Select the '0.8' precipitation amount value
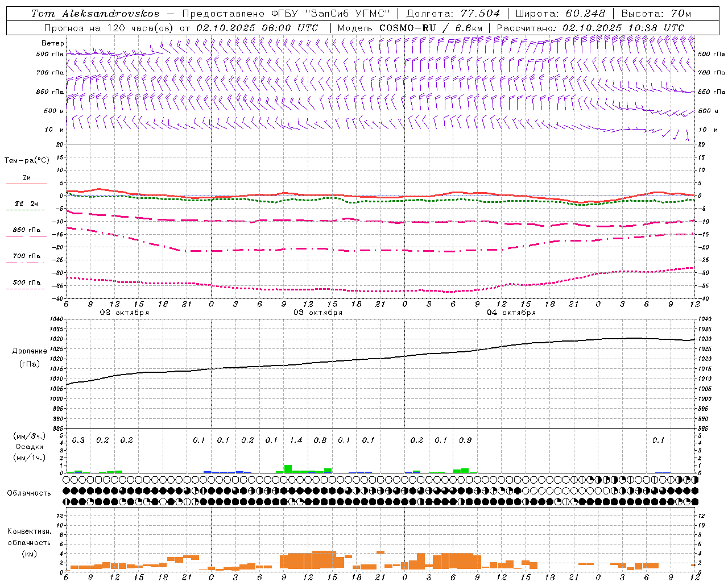The height and width of the screenshot is (582, 728). point(320,440)
